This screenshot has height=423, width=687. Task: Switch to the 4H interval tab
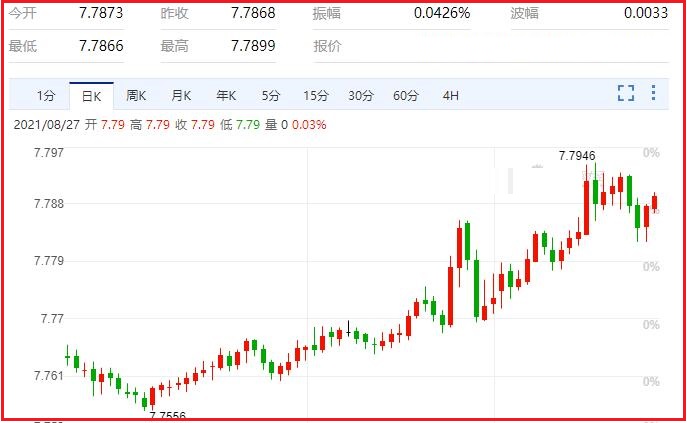[x=451, y=96]
